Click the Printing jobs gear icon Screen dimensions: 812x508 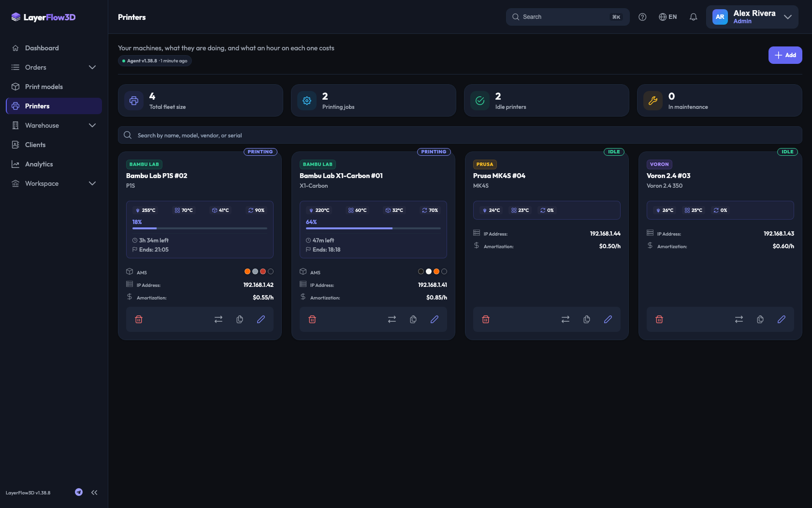point(307,101)
